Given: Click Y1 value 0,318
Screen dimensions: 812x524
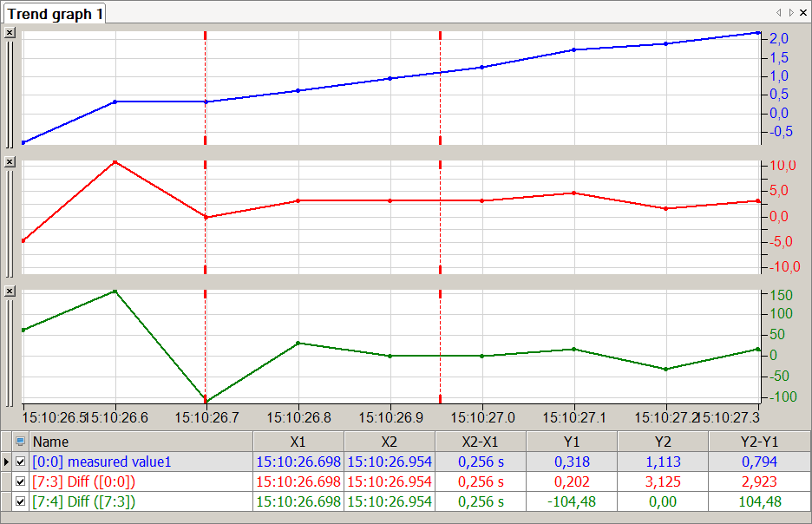Looking at the screenshot, I should tap(572, 462).
